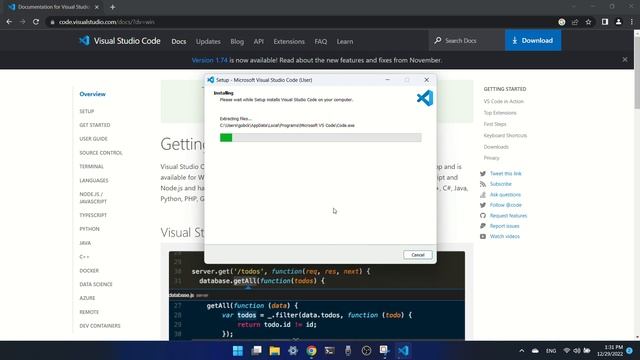Open the Learn page
The image size is (640, 360).
[344, 41]
